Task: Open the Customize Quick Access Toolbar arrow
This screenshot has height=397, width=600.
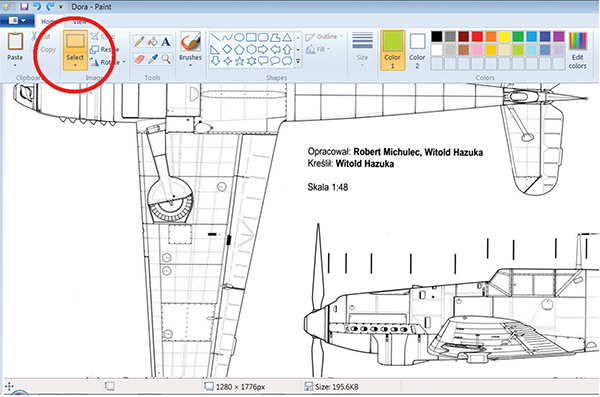Action: (x=60, y=7)
